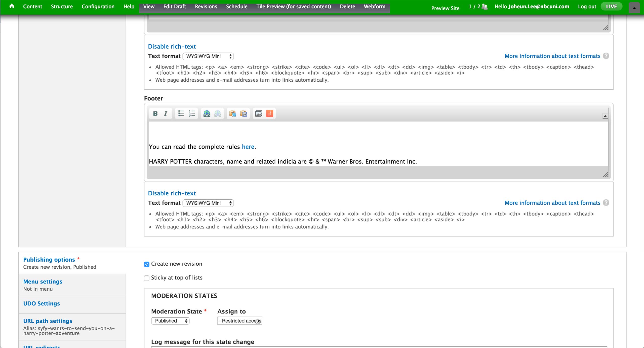The width and height of the screenshot is (644, 348).
Task: Click the orange teaser break icon
Action: coord(269,114)
